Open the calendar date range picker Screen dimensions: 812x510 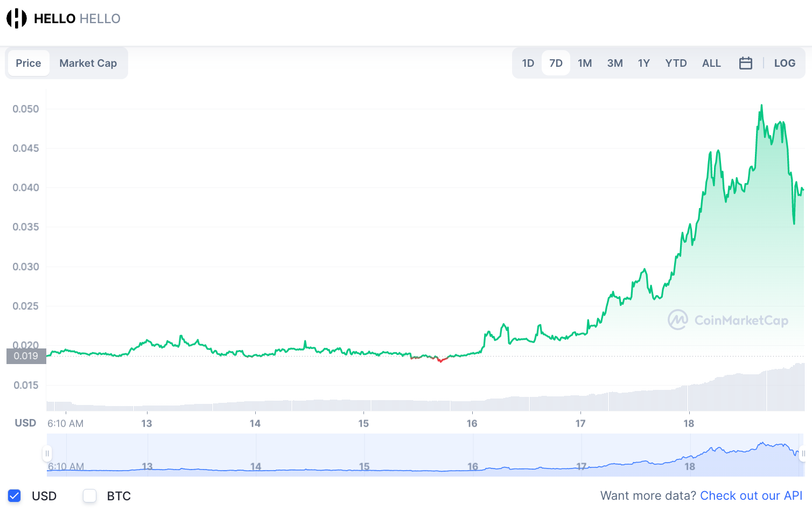[x=746, y=63]
